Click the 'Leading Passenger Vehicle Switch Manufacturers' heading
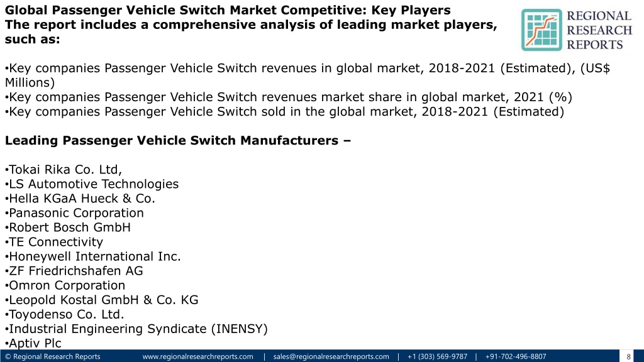The width and height of the screenshot is (644, 362). [178, 140]
